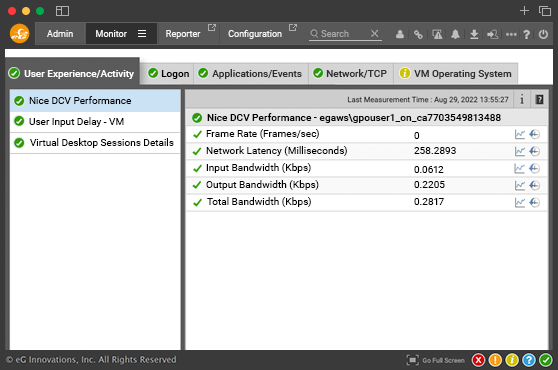Select User Input Delay - VM test

coord(95,122)
